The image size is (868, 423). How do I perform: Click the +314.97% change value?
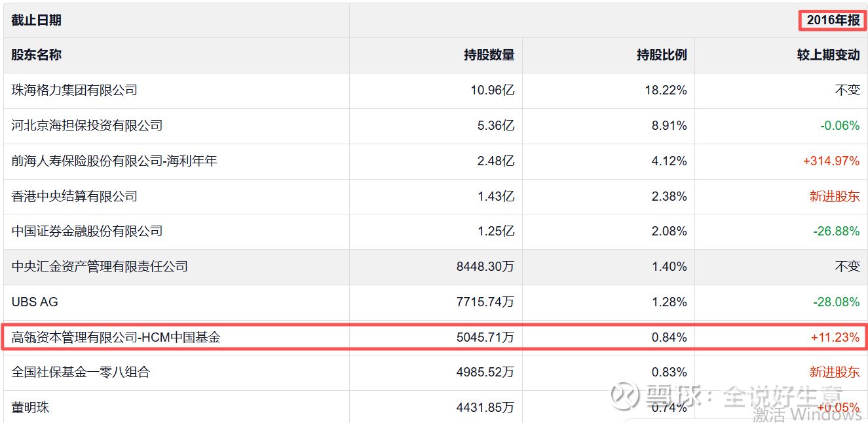[830, 161]
